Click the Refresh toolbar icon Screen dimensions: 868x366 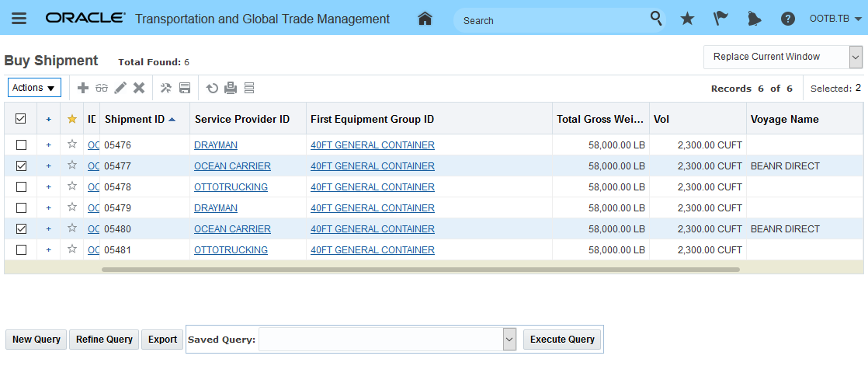[x=212, y=88]
